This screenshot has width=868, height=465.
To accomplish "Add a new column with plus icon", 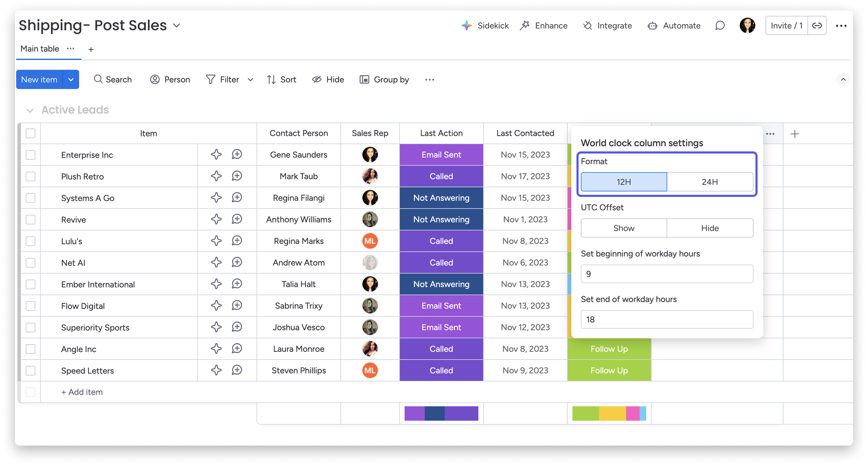I will pyautogui.click(x=795, y=134).
